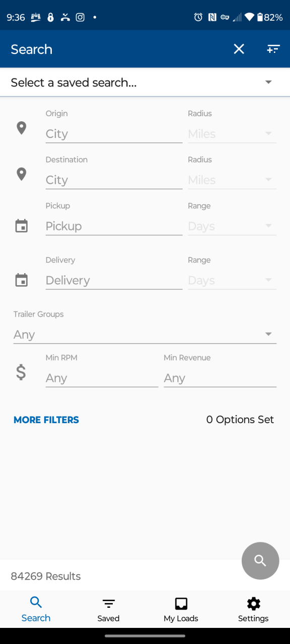
Task: Tap the Delivery calendar icon
Action: pyautogui.click(x=21, y=280)
